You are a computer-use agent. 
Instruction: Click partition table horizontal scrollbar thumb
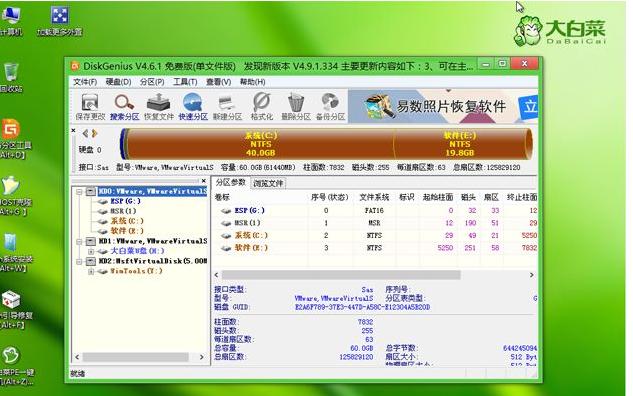341,275
